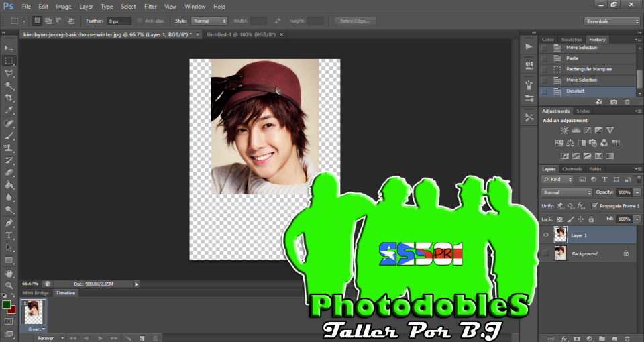Toggle history brush source for Deselect state
Viewport: 644px width, 342px height.
pyautogui.click(x=544, y=91)
